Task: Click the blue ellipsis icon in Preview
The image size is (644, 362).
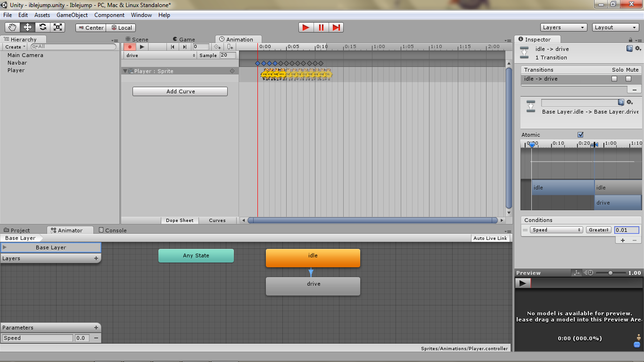Action: pyautogui.click(x=637, y=345)
